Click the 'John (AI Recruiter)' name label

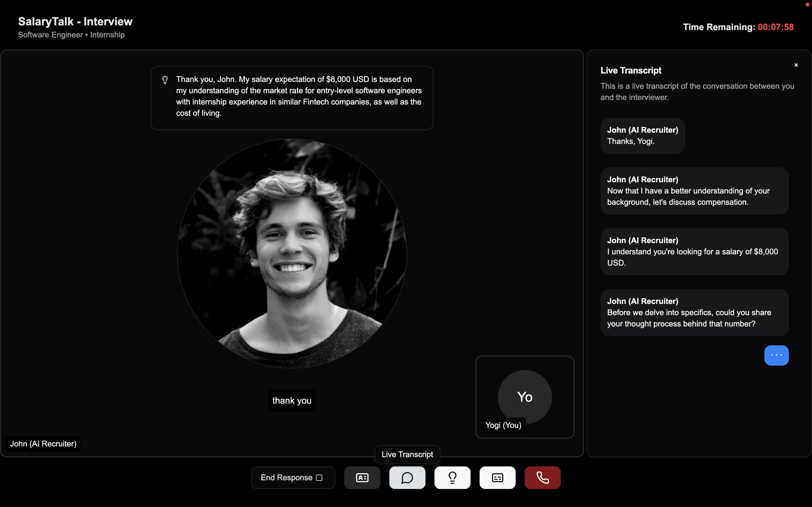click(43, 443)
